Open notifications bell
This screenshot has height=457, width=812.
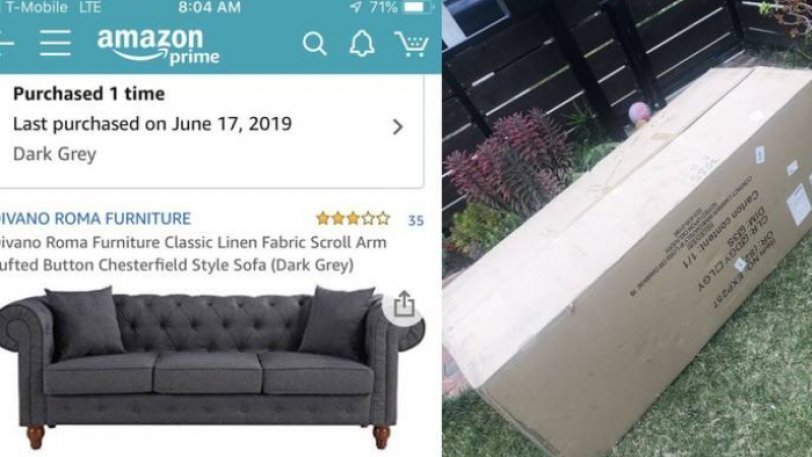point(362,44)
